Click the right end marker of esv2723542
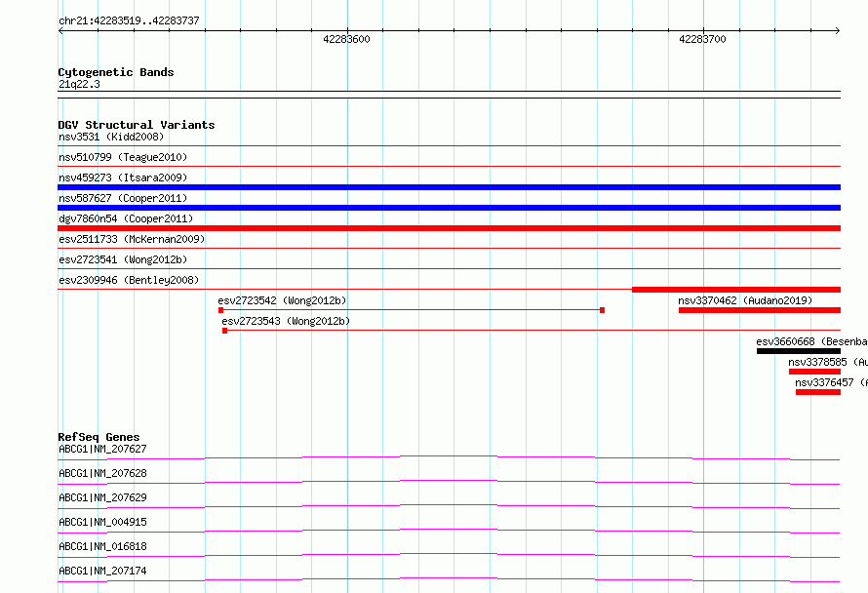This screenshot has height=593, width=868. 603,310
